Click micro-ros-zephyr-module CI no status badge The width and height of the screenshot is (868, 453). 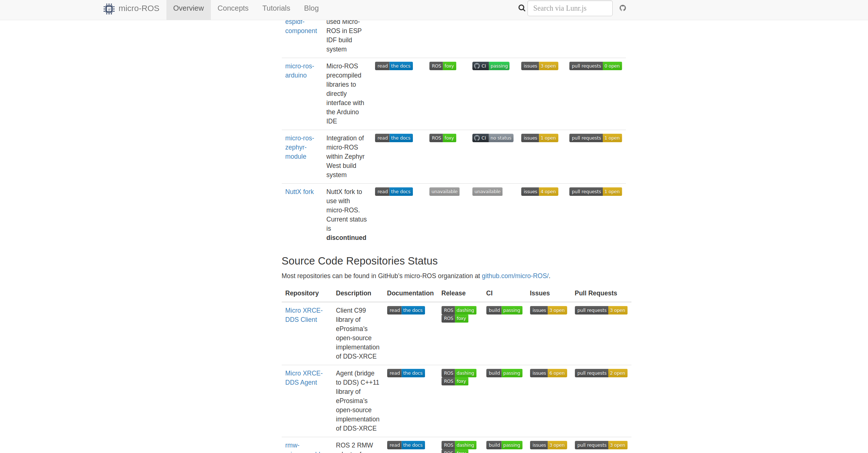(493, 138)
